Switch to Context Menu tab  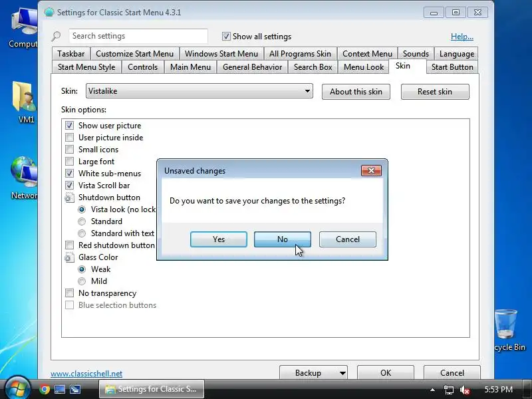pos(367,54)
